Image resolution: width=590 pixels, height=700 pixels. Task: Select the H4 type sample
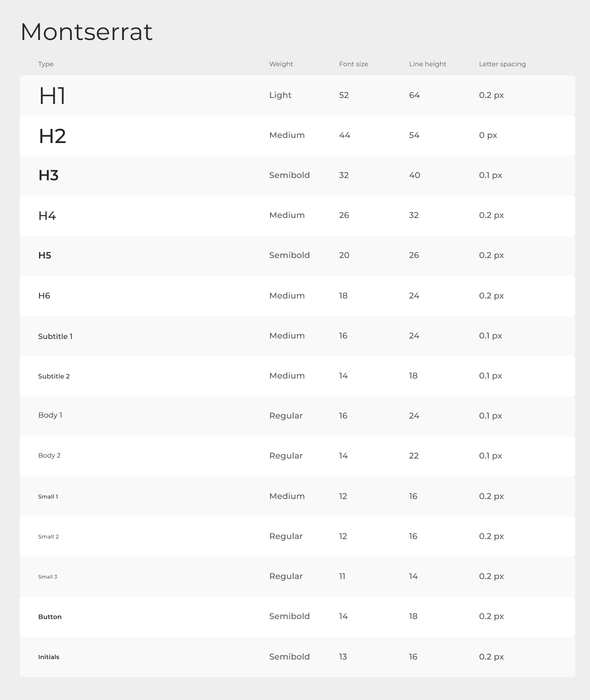(x=47, y=215)
